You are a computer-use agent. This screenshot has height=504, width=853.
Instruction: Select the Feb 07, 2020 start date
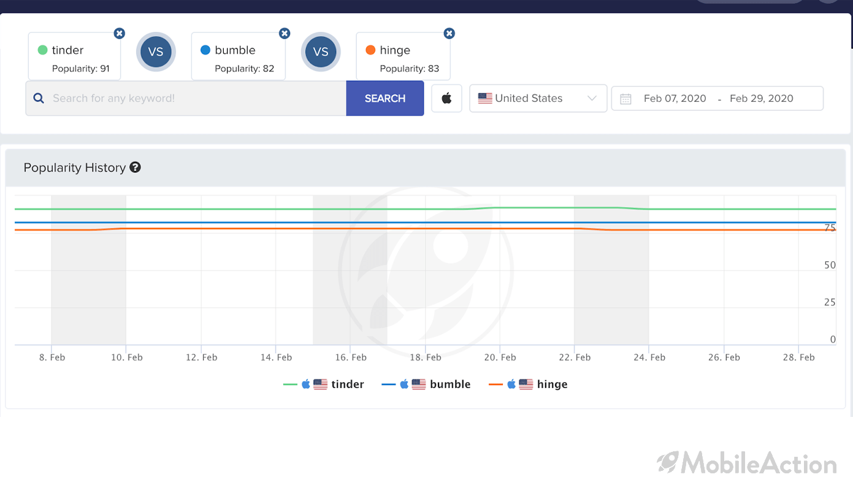[x=675, y=98]
